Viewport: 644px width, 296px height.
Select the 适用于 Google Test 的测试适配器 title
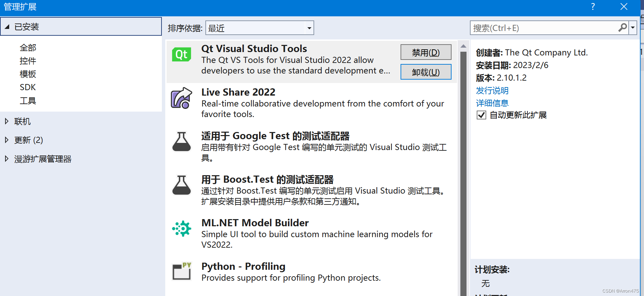[x=275, y=136]
